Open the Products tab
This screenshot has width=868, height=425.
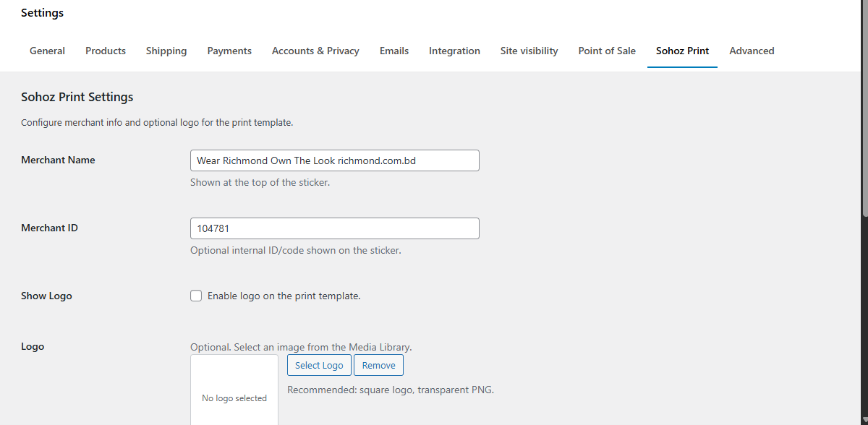click(106, 51)
